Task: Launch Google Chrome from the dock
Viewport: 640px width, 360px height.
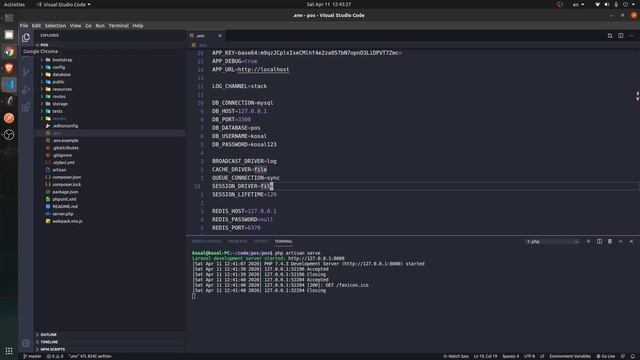Action: coord(9,52)
